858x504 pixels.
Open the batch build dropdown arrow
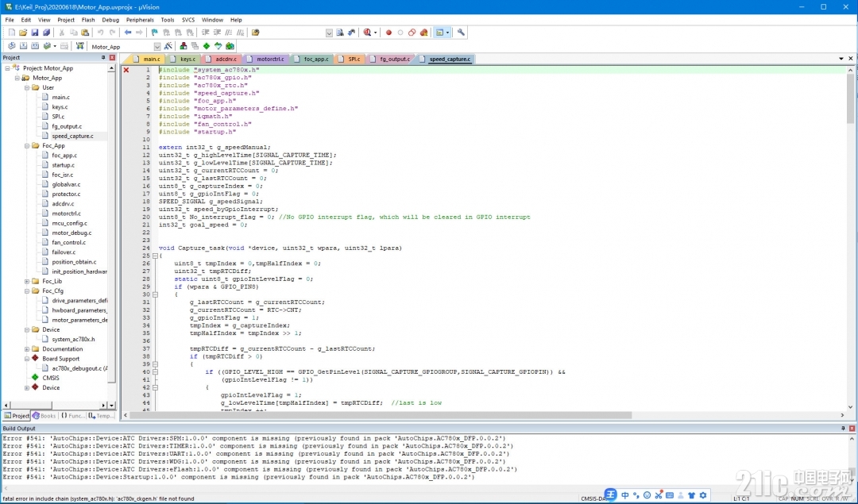(x=55, y=47)
